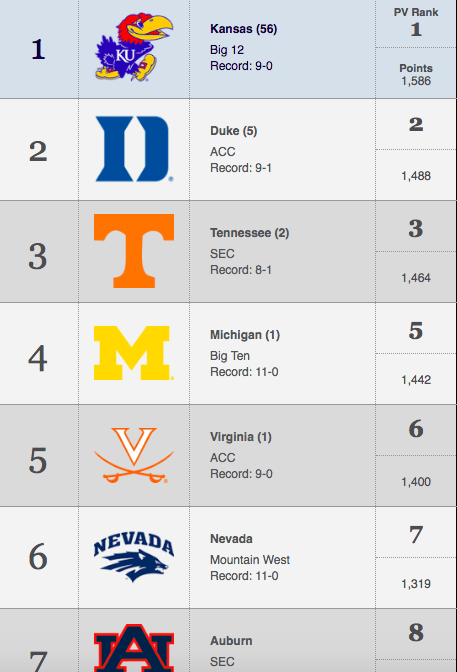Select the Tennessee orange T logo

click(x=134, y=251)
